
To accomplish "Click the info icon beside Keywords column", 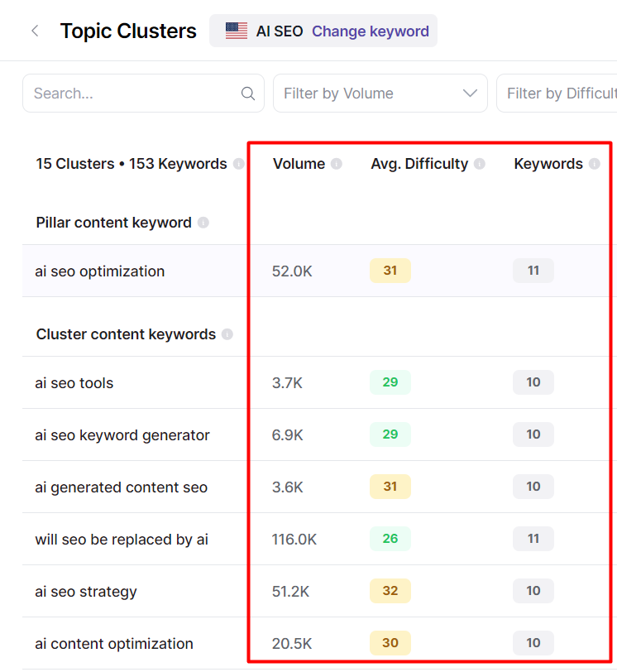I will coord(594,164).
